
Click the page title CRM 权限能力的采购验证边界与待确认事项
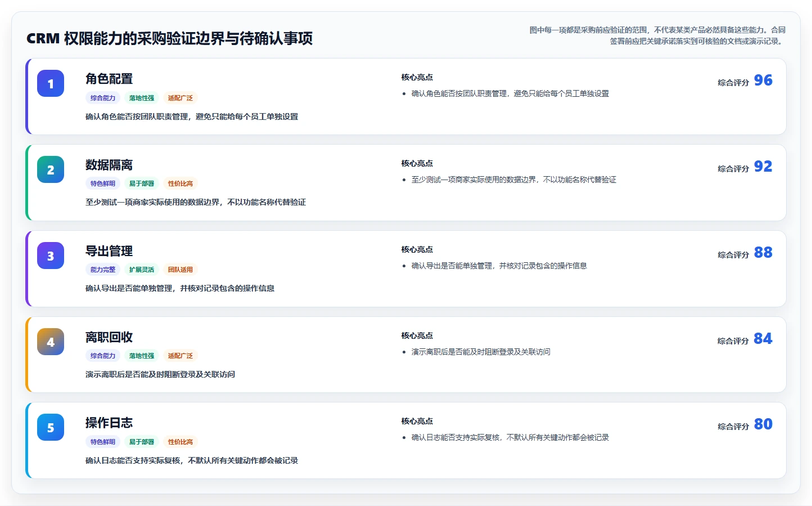[169, 38]
